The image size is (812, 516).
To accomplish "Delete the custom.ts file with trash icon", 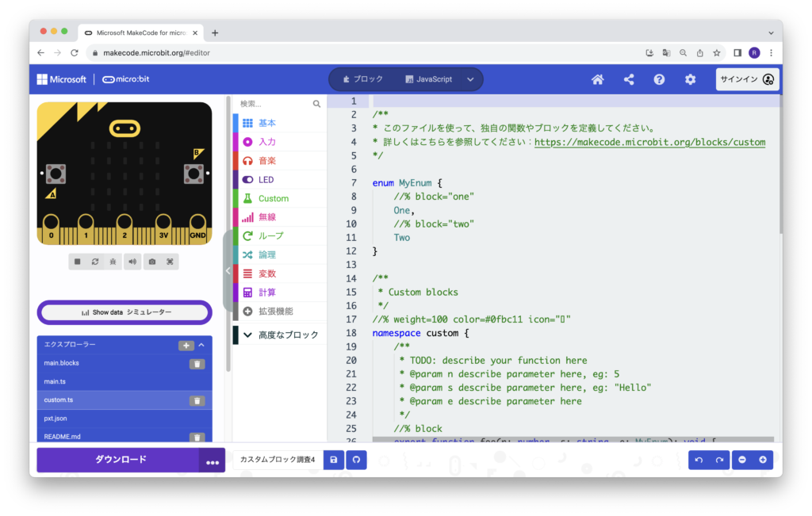I will 197,401.
